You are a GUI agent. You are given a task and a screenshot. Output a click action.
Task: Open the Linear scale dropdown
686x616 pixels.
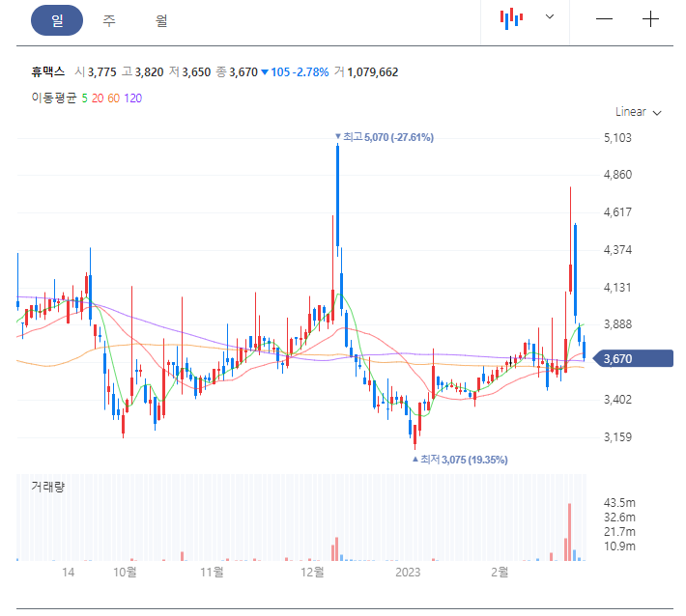(638, 112)
